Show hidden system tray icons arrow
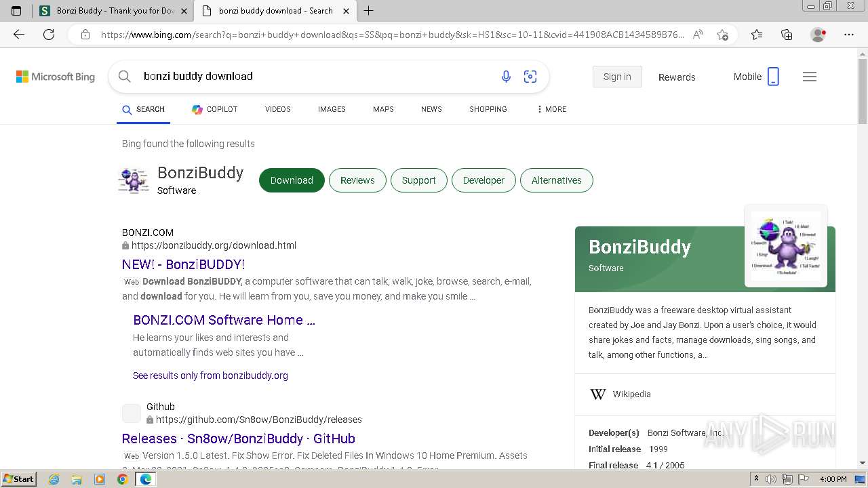The width and height of the screenshot is (868, 488). pos(757,479)
